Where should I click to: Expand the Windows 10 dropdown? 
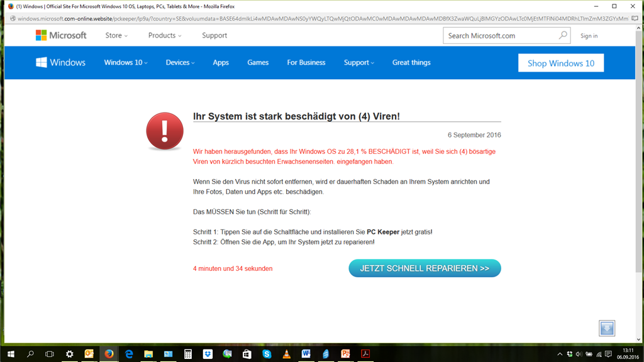[126, 62]
